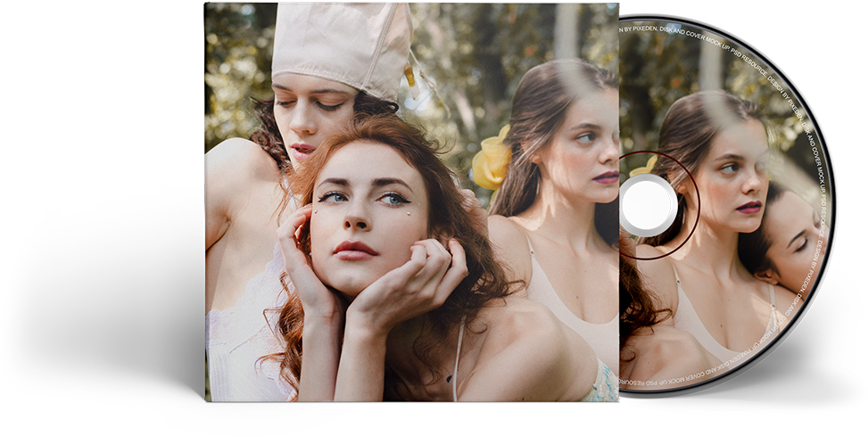Image resolution: width=868 pixels, height=436 pixels.
Task: Select the yellow flower on the cover
Action: [x=491, y=162]
